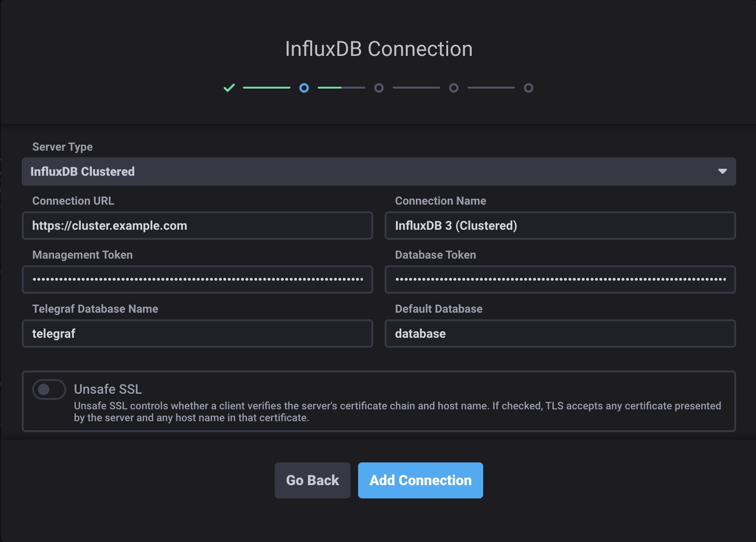756x542 pixels.
Task: Click the InfluxDB Connection heading
Action: 379,49
